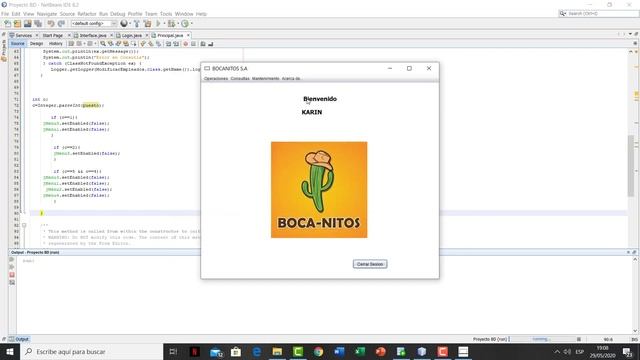Click the Windows Start button
This screenshot has height=360, width=640.
[10, 352]
